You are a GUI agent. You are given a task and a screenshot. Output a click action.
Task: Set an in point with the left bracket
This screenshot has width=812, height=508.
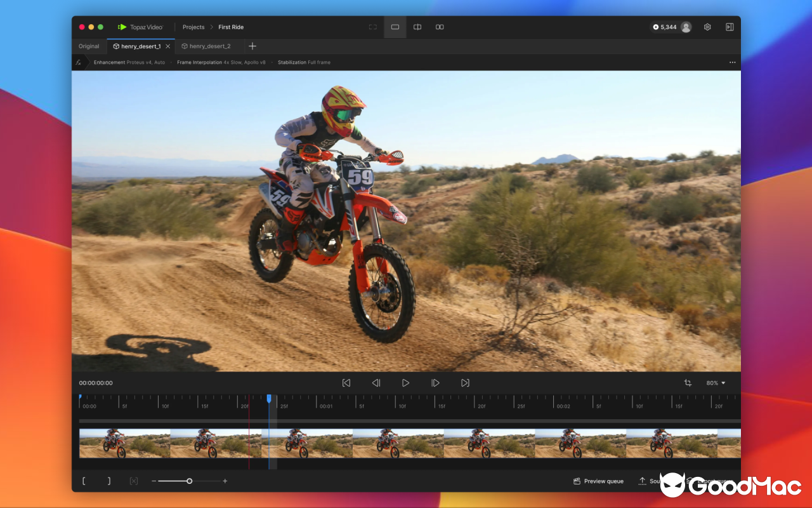coord(83,481)
